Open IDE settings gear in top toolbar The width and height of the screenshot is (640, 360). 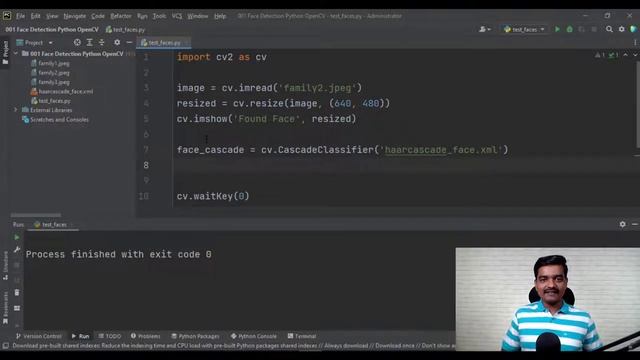pos(621,29)
